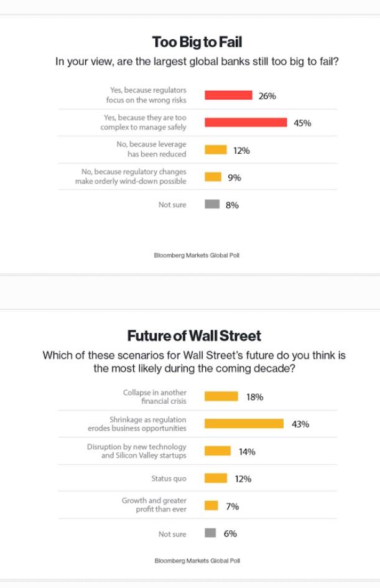
Task: Click the 26% red bar
Action: (x=228, y=95)
